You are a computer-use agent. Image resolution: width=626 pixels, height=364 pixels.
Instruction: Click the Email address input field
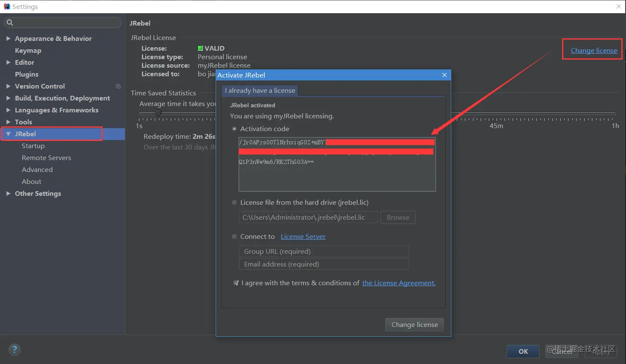tap(324, 264)
